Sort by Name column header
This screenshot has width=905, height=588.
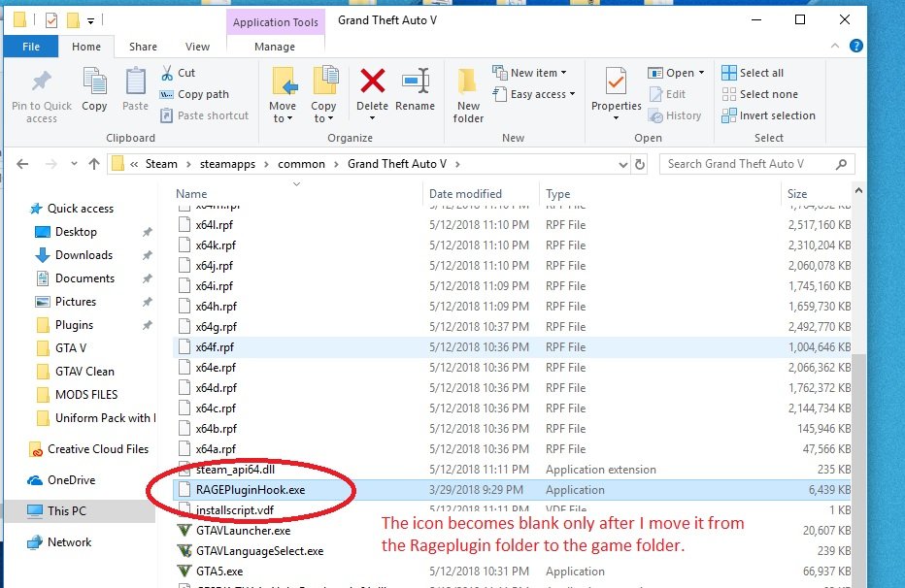(x=191, y=194)
